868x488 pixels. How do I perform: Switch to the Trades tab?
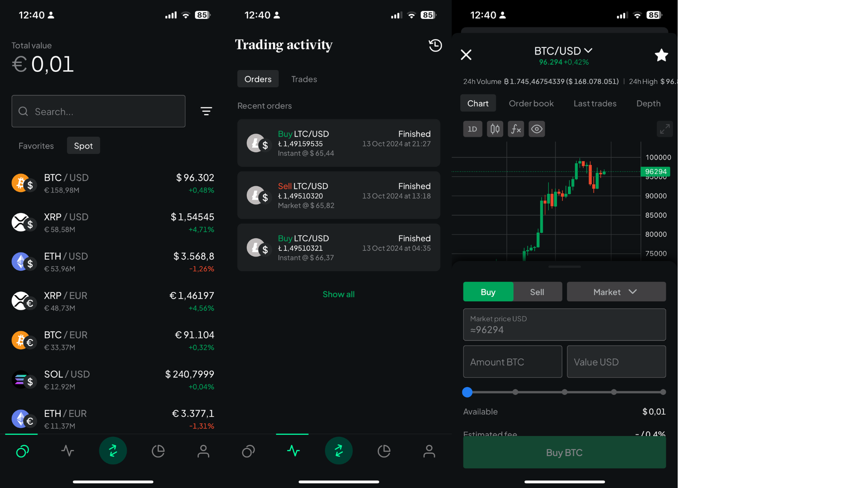pyautogui.click(x=304, y=79)
